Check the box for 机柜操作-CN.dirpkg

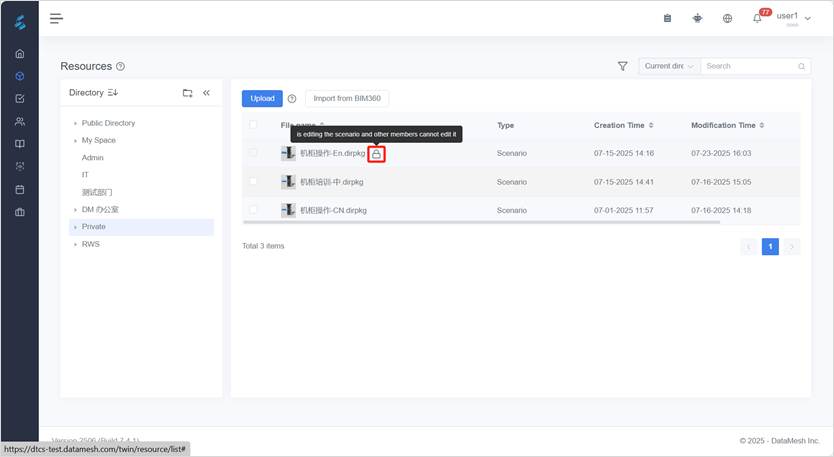point(253,210)
